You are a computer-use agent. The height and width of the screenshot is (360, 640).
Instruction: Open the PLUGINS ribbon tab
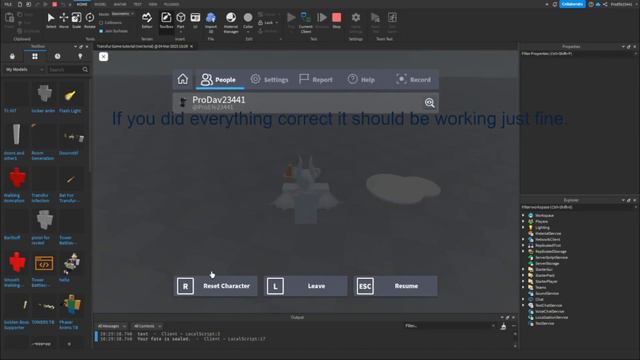(x=171, y=4)
